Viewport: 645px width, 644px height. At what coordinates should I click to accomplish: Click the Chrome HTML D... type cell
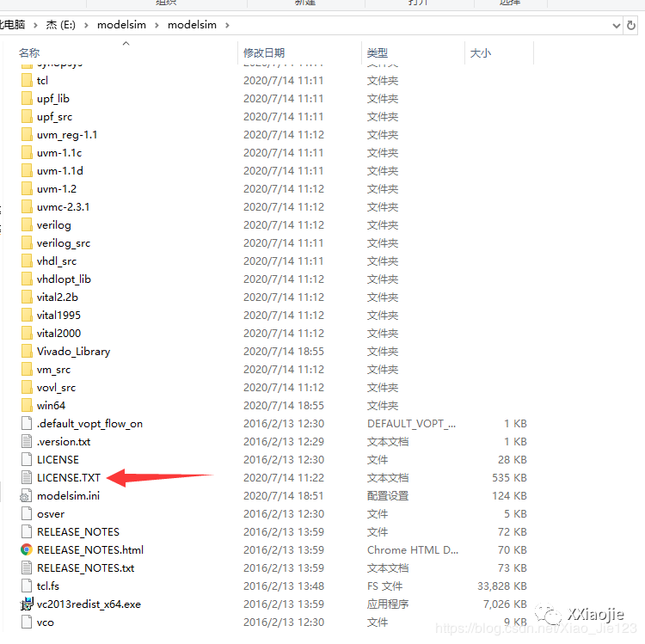point(413,549)
